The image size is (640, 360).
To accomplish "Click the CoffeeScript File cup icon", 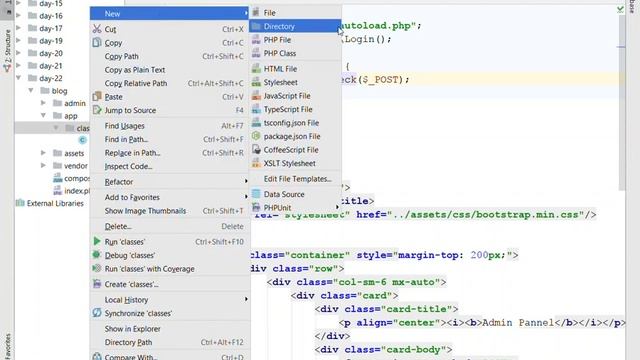I will (x=256, y=149).
